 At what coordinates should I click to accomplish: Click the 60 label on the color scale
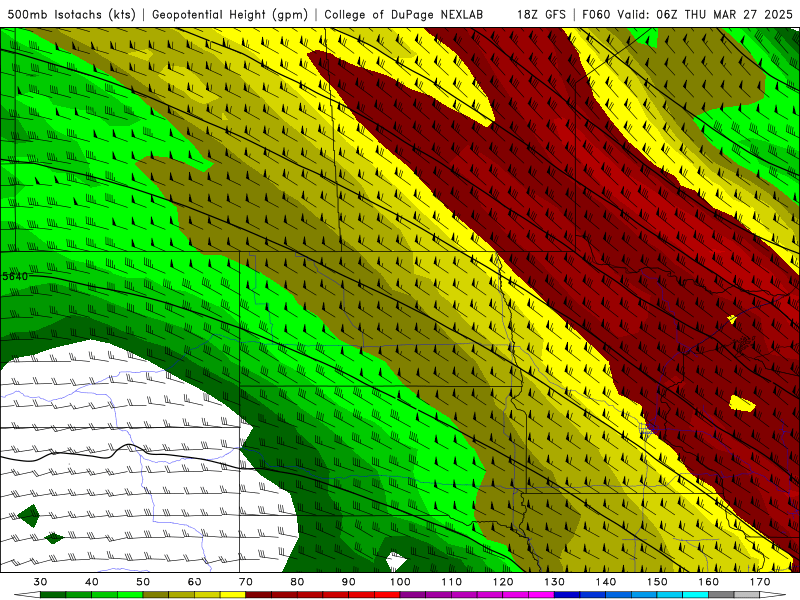(194, 582)
